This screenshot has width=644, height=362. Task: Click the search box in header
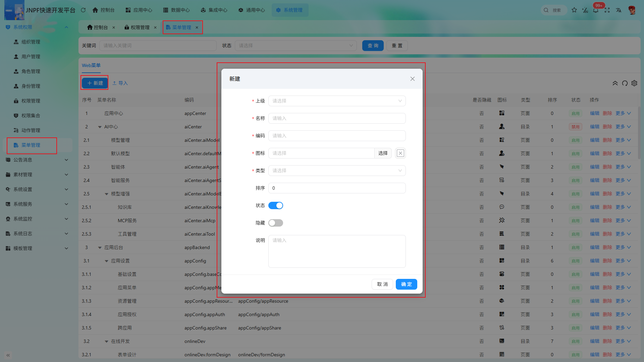coord(554,10)
